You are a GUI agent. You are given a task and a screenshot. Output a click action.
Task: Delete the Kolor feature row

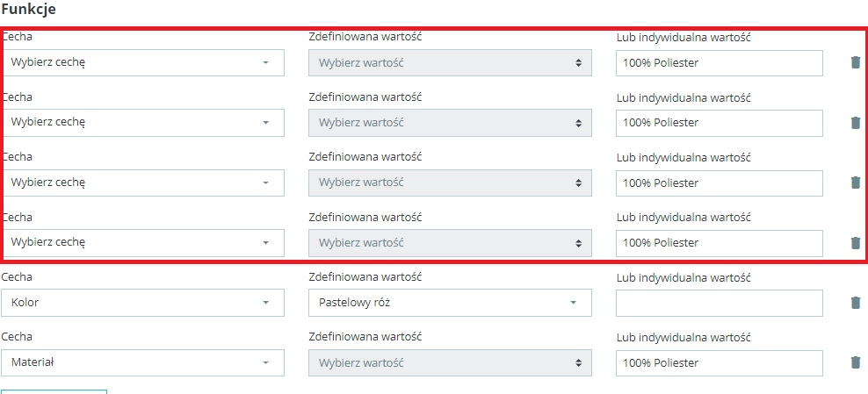[856, 302]
